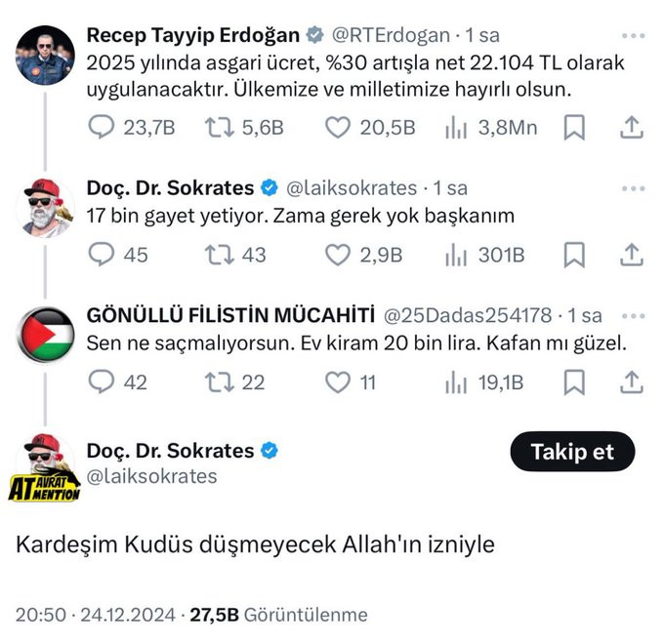Viewport: 664px width, 644px height.
Task: Reply to Erdoğan's minimum wage tweet
Action: tap(102, 127)
